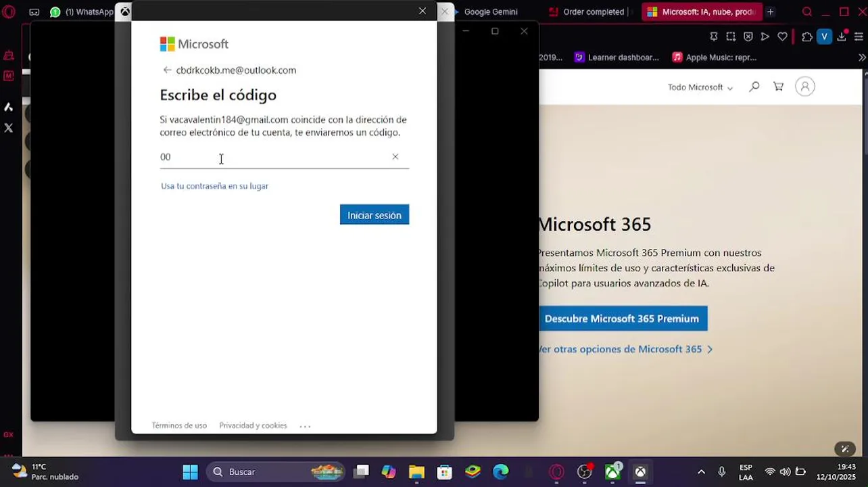Open a new browser tab with plus button
This screenshot has width=868, height=487.
coord(771,11)
